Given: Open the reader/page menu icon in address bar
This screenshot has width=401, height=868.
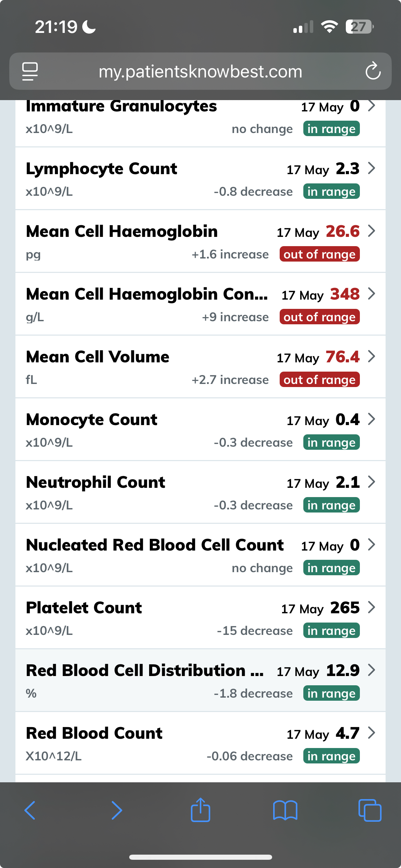Looking at the screenshot, I should pyautogui.click(x=30, y=71).
